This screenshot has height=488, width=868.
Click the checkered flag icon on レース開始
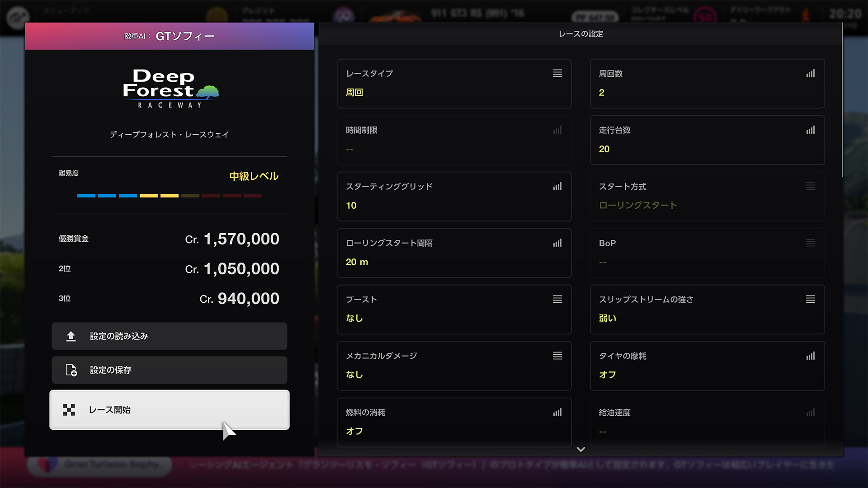click(x=69, y=410)
